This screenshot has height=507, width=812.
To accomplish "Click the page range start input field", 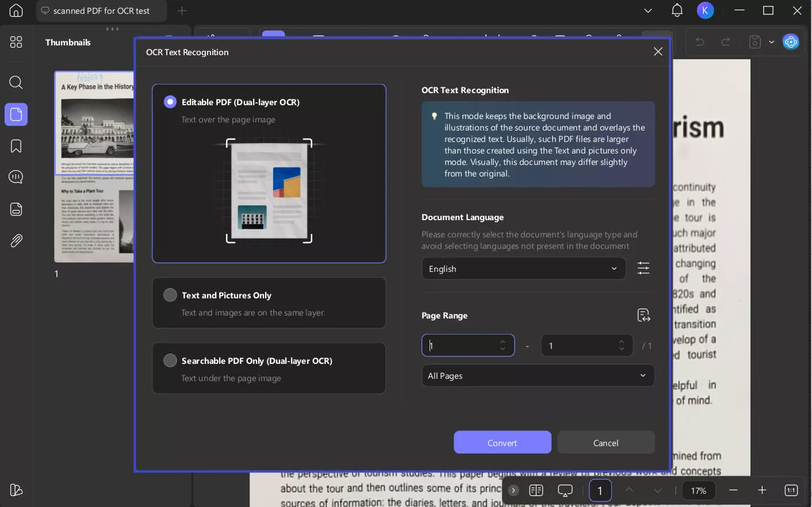I will (468, 345).
